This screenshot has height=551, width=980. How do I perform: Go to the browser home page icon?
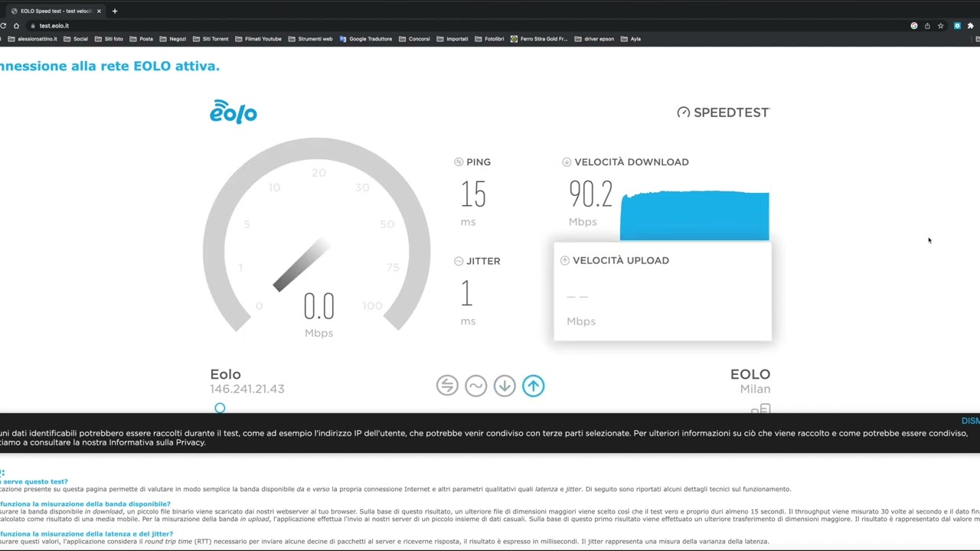(16, 25)
